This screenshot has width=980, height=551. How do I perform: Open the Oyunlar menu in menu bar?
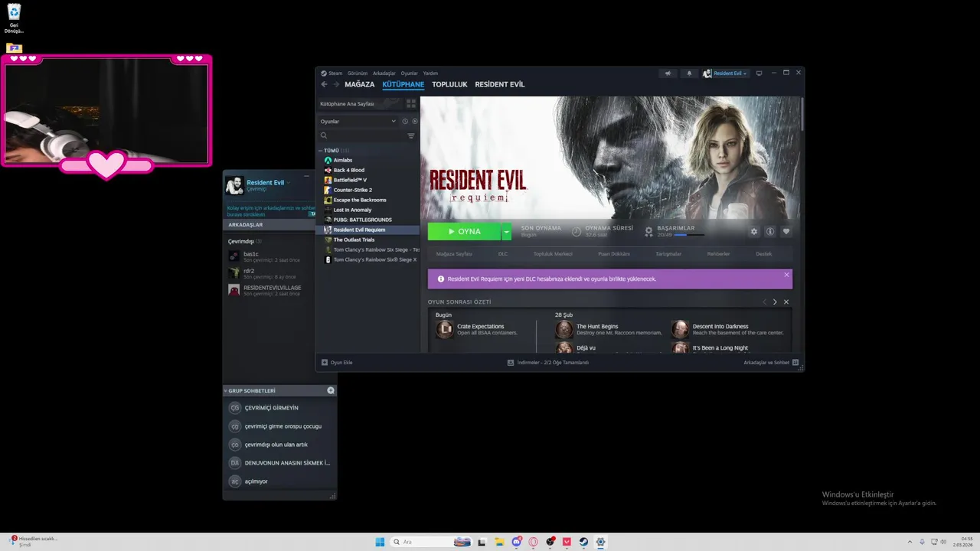click(x=410, y=73)
